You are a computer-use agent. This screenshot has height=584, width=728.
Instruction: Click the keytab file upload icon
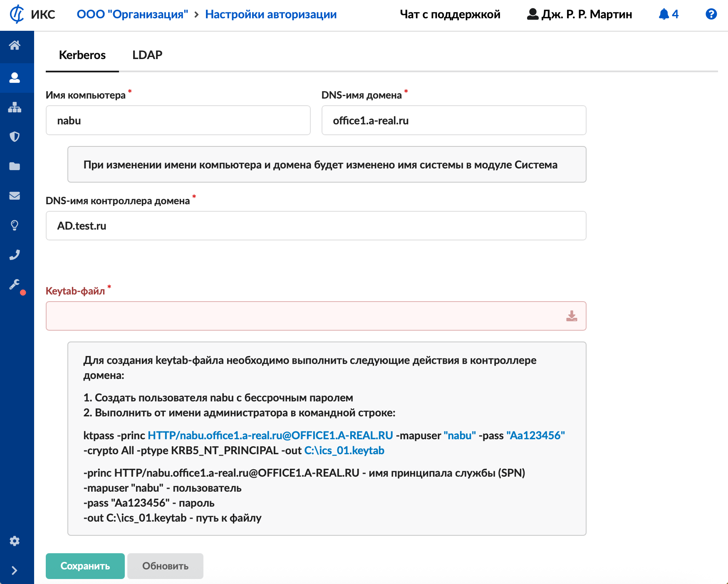(x=572, y=316)
